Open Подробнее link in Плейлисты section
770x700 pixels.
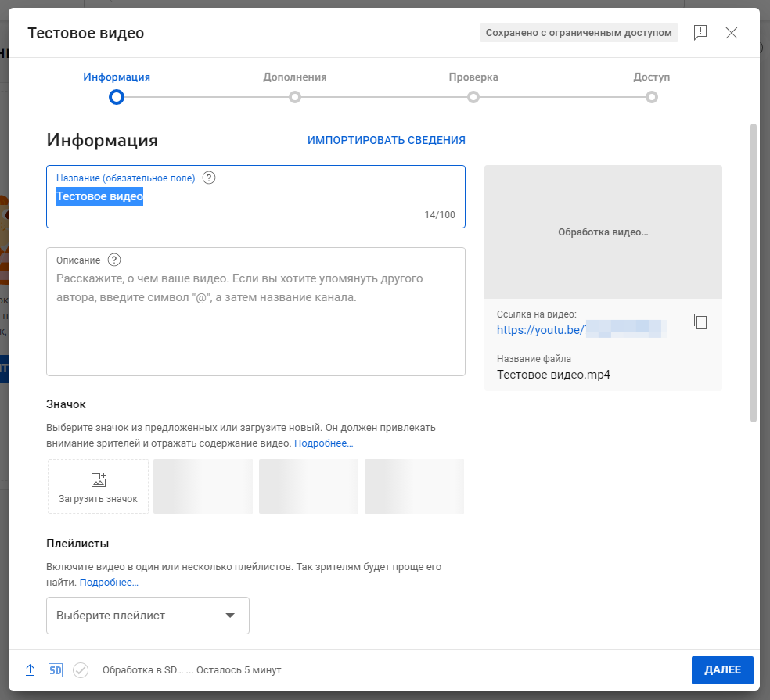coord(109,583)
